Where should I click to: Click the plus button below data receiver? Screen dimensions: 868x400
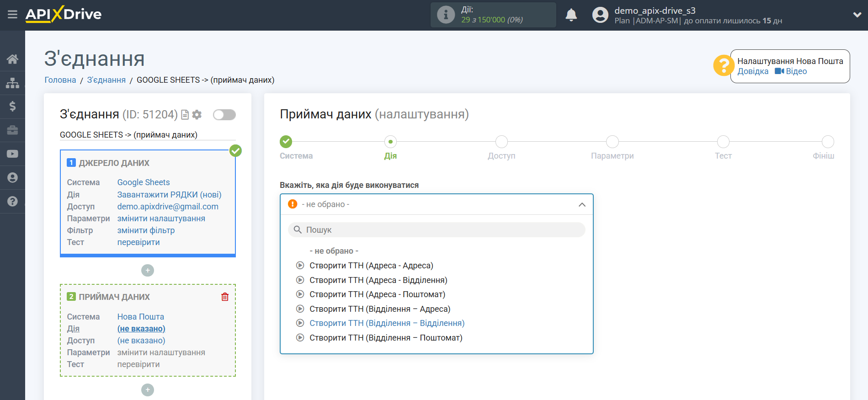coord(148,390)
